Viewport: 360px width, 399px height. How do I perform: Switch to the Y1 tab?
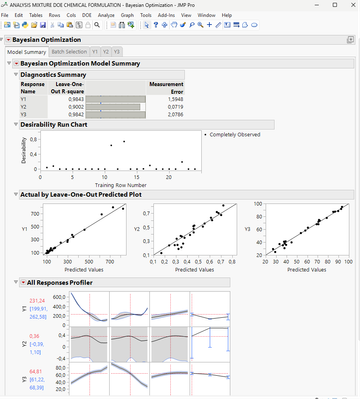pyautogui.click(x=95, y=52)
